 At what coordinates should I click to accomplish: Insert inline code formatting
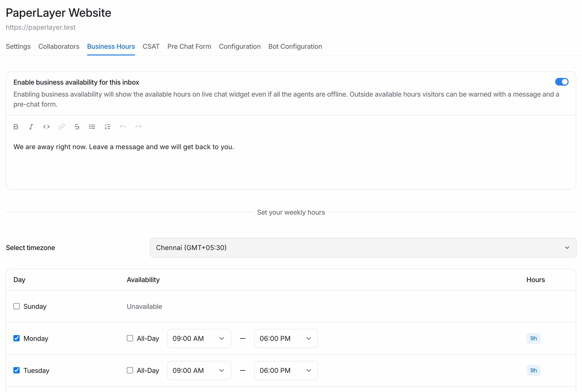[x=46, y=127]
